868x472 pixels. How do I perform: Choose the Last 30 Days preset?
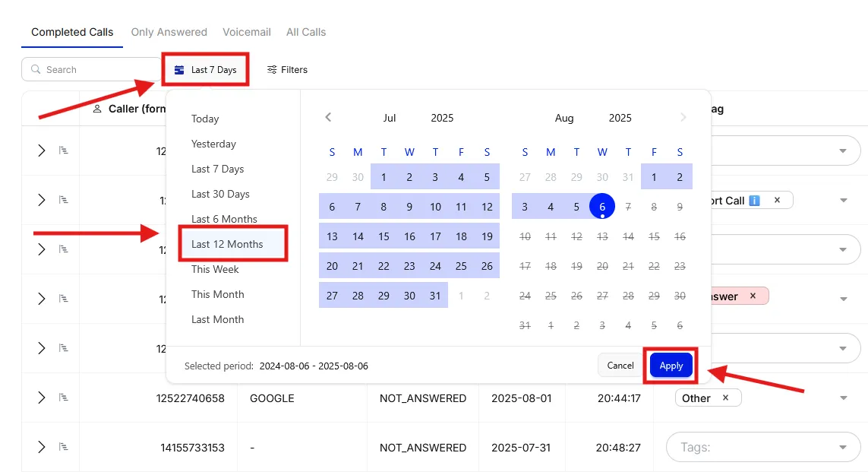click(x=220, y=194)
